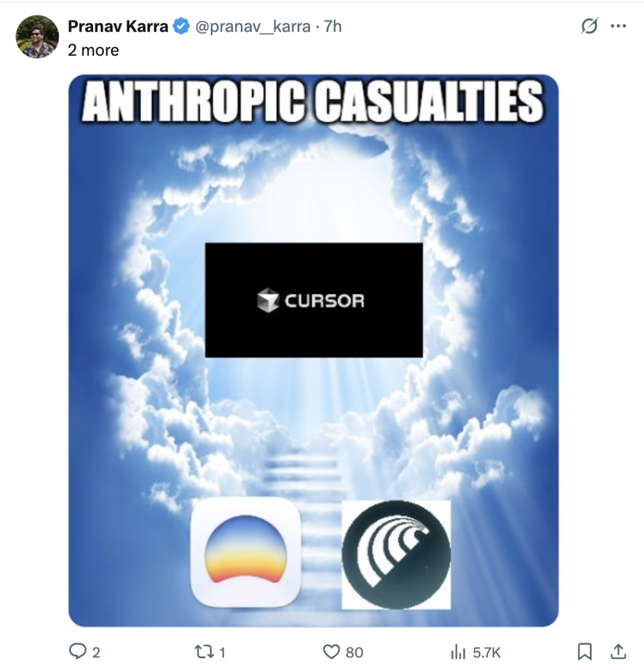The height and width of the screenshot is (670, 644).
Task: Open the Anthropic Casualties meme image
Action: pos(314,350)
